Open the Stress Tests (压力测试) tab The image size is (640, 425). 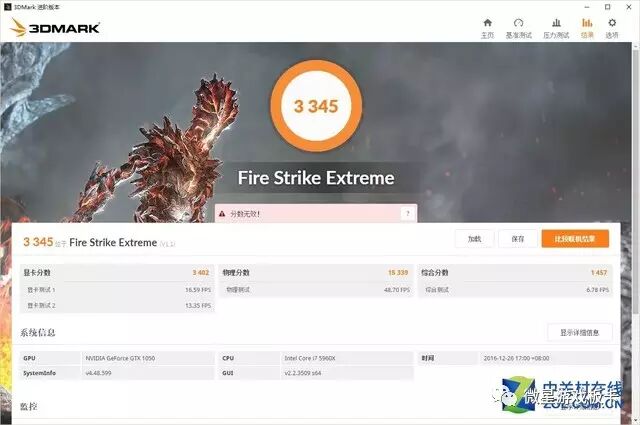pos(556,28)
